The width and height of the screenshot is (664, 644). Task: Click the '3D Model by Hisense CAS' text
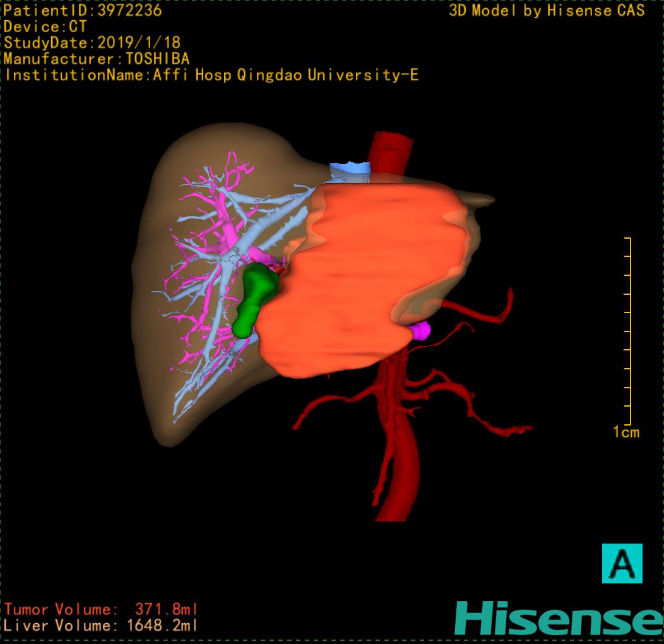coord(547,11)
